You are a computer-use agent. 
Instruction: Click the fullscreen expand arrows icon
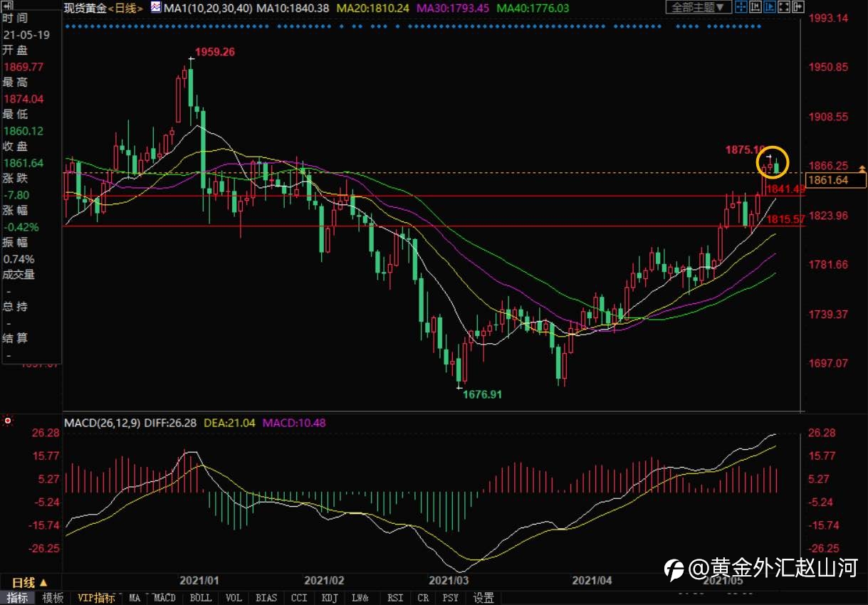(784, 7)
